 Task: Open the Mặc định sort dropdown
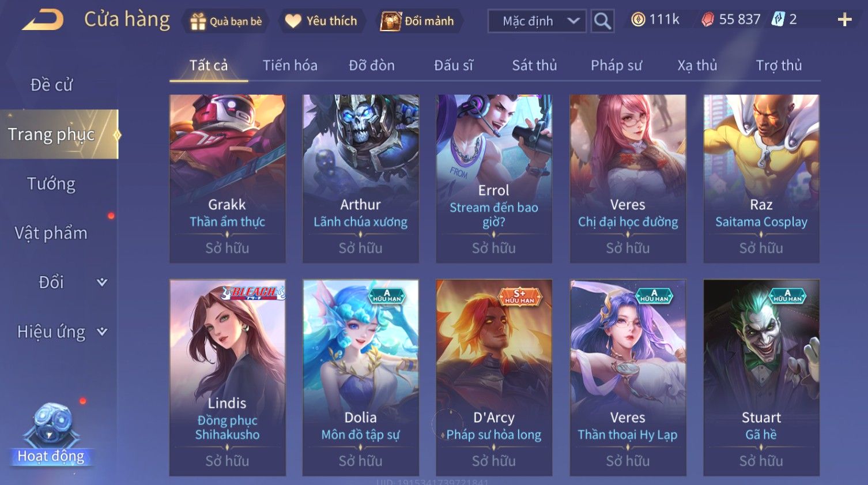click(x=537, y=21)
